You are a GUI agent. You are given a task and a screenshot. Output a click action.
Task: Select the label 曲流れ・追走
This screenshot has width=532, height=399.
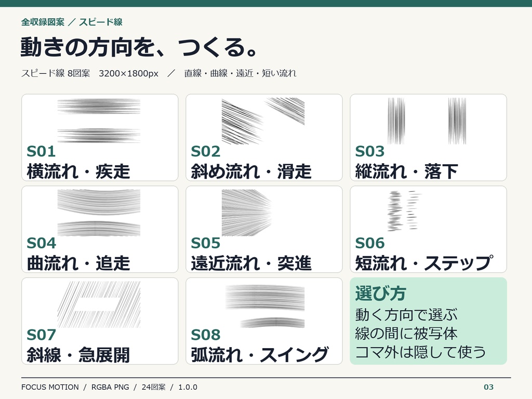(78, 263)
